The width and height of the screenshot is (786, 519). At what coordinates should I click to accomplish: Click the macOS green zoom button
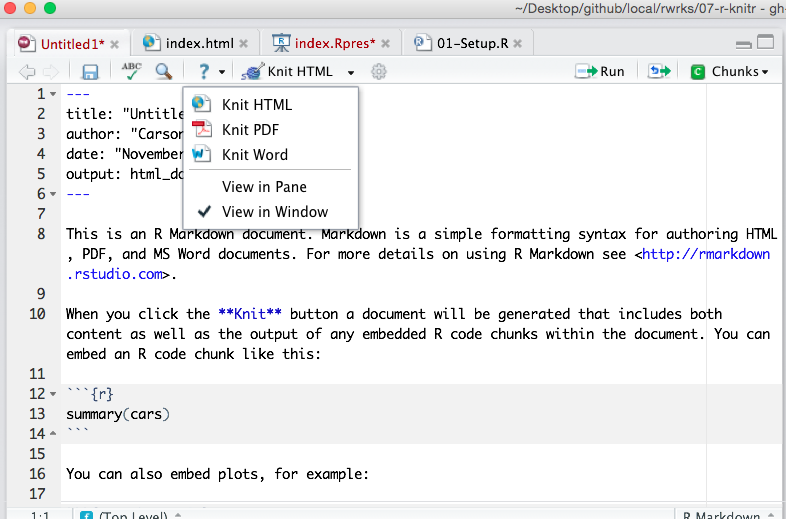50,8
